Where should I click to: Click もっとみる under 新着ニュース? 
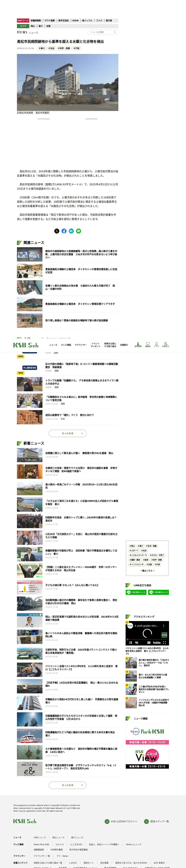point(68,785)
